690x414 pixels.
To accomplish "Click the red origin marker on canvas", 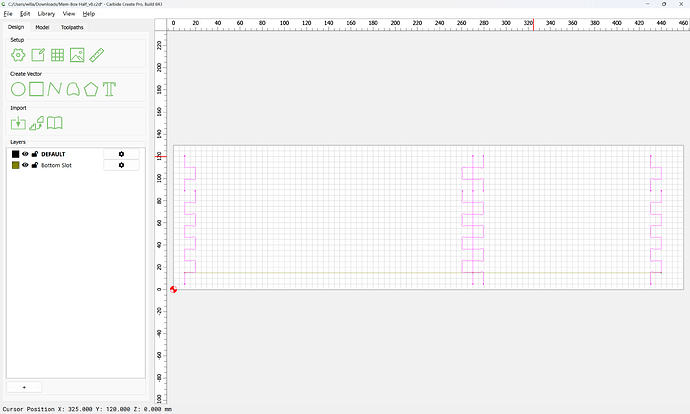I will click(x=173, y=289).
